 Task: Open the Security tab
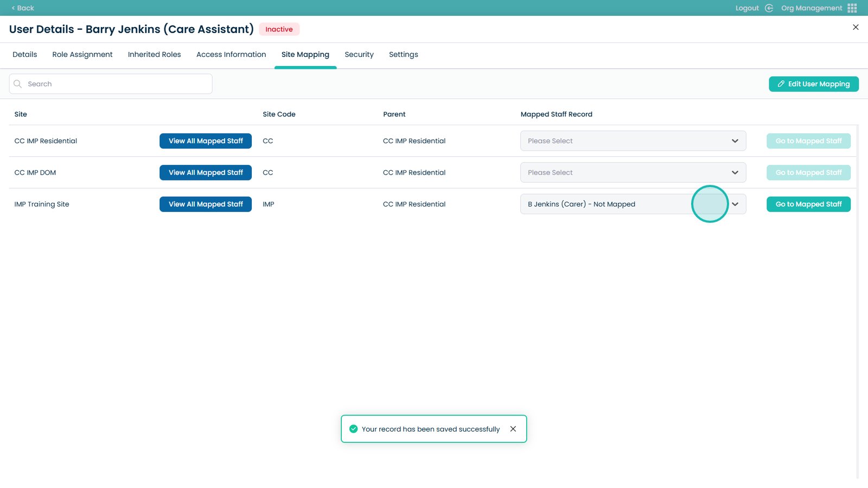pyautogui.click(x=359, y=55)
